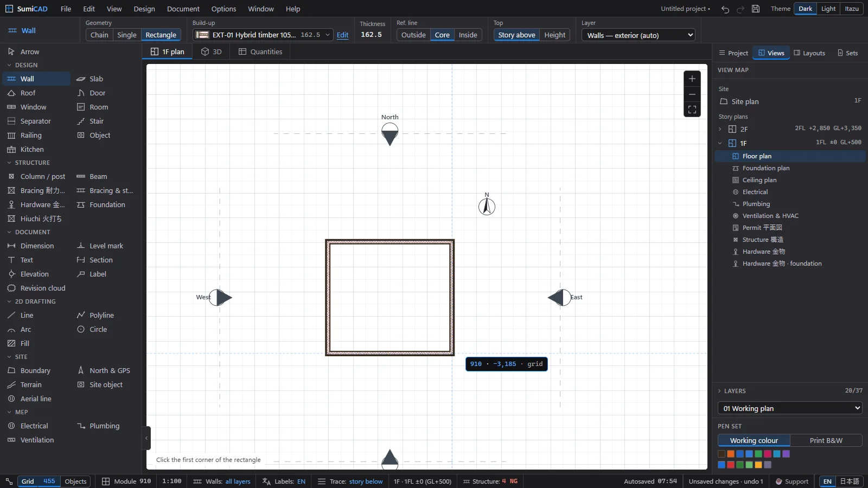Set reference line to Inside
Screen dimensions: 868x488
pyautogui.click(x=468, y=35)
